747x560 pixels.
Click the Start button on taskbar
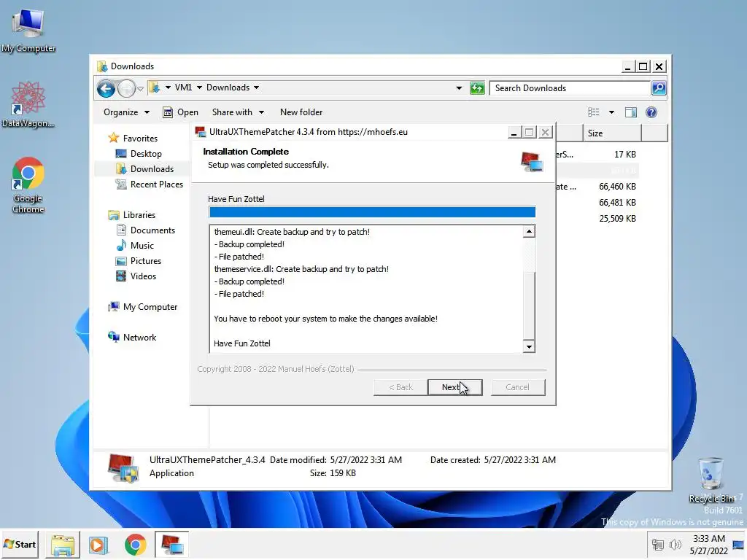(x=20, y=544)
